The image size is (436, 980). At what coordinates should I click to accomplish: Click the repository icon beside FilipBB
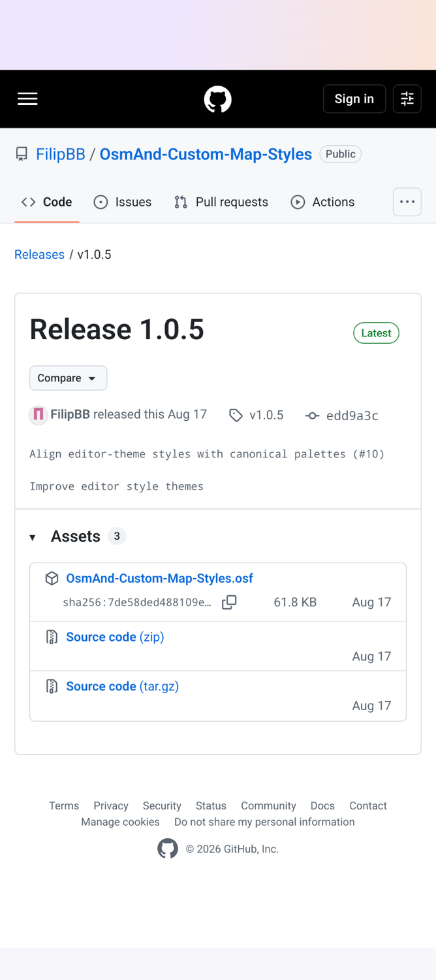tap(22, 154)
